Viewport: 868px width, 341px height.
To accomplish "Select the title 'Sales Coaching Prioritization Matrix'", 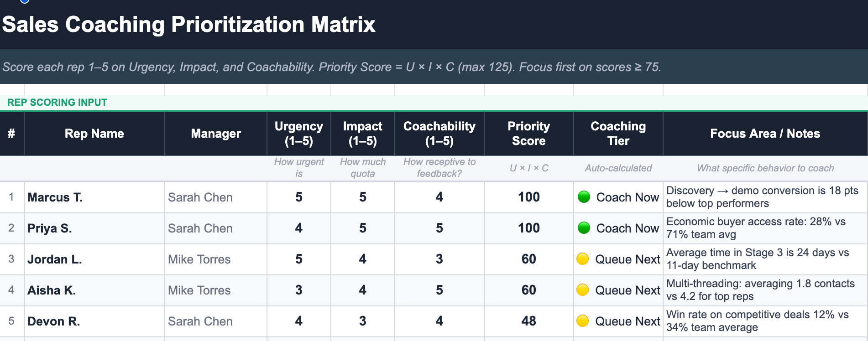I will tap(188, 25).
